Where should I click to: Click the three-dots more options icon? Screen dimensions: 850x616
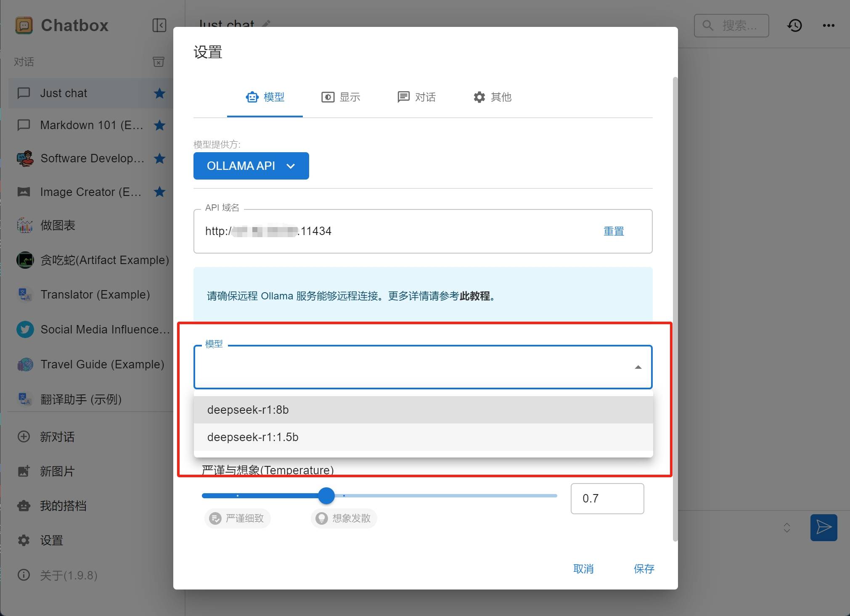828,26
